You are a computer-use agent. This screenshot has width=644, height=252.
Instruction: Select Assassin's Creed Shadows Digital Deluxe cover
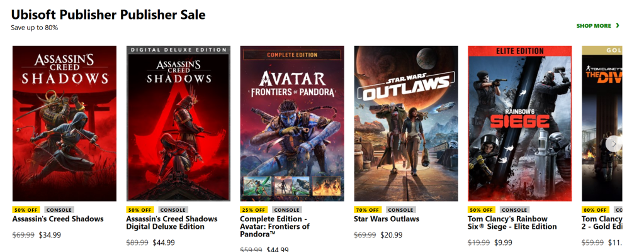click(178, 123)
